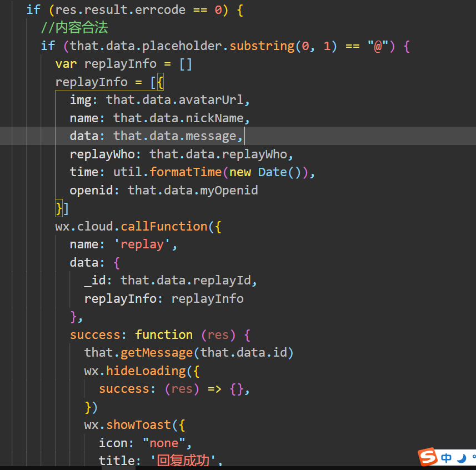This screenshot has height=470, width=476.
Task: Click the closing '}]' bracket pair
Action: [62, 208]
